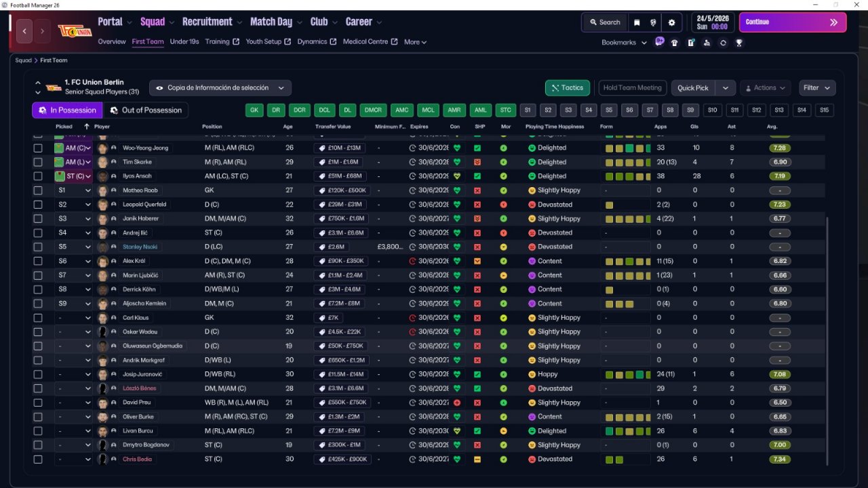Select the S15 substitute slot pill
This screenshot has height=488, width=868.
824,110
